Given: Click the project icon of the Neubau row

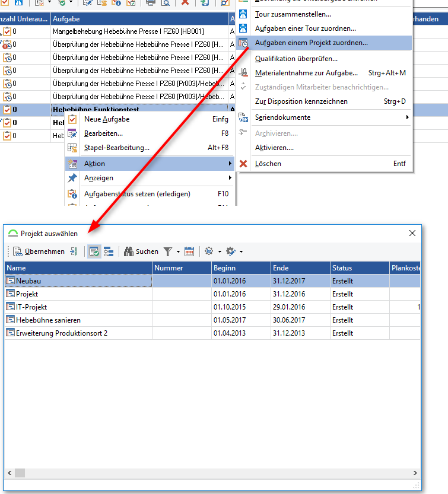Looking at the screenshot, I should click(x=11, y=281).
